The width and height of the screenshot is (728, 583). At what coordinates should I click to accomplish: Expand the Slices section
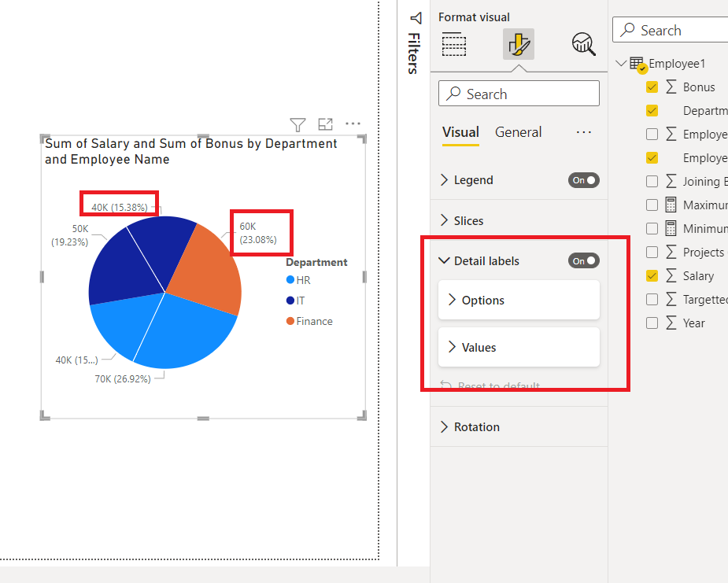pos(445,220)
